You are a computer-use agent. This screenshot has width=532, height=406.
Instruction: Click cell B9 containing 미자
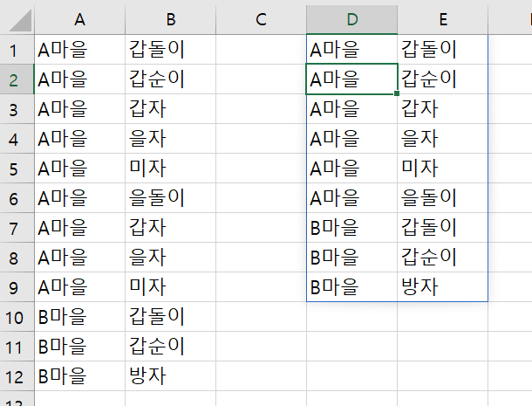pyautogui.click(x=171, y=287)
